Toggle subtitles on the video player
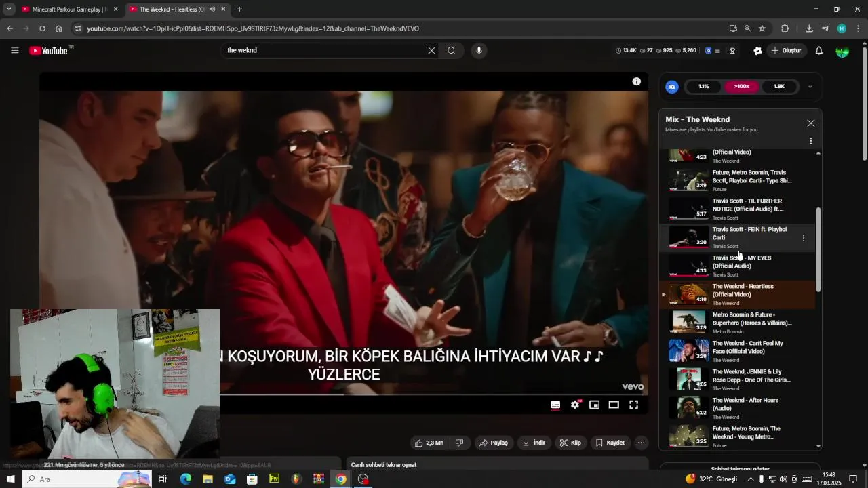Screen dimensions: 868x488 555,405
